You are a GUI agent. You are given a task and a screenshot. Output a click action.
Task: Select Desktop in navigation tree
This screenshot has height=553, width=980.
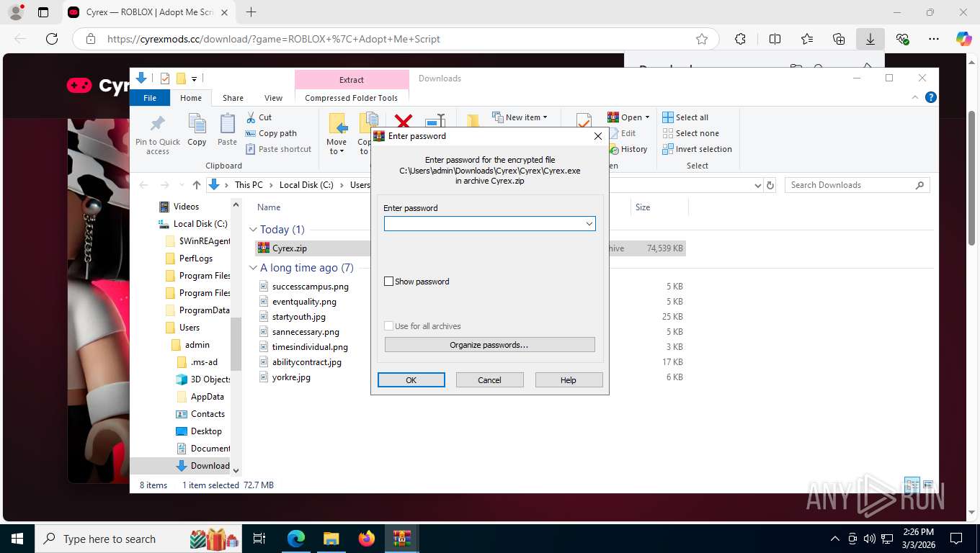coord(206,431)
